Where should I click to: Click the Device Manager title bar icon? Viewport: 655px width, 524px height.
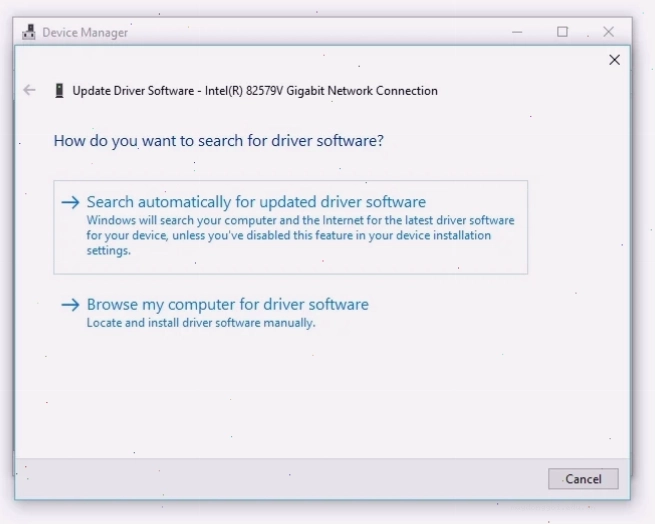[x=29, y=32]
